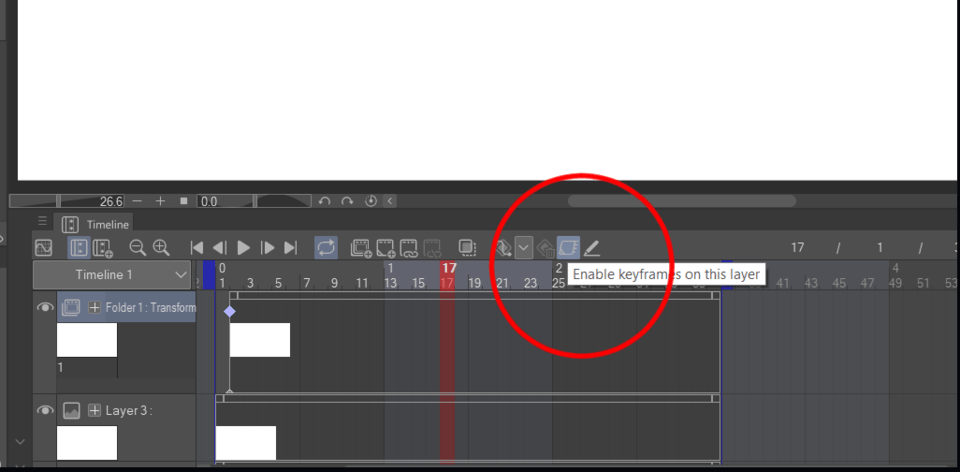Screen dimensions: 960x472
Task: Toggle the timeline display mode icon
Action: click(x=78, y=248)
